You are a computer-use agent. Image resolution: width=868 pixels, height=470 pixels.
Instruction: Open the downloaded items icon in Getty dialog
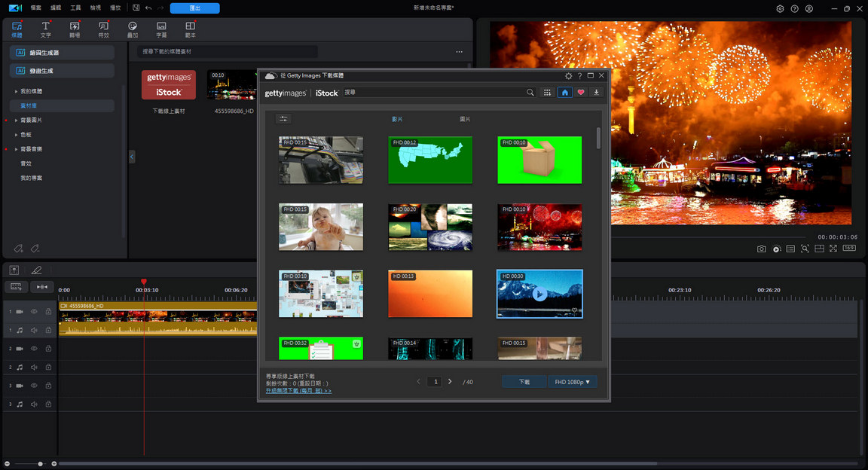[596, 93]
